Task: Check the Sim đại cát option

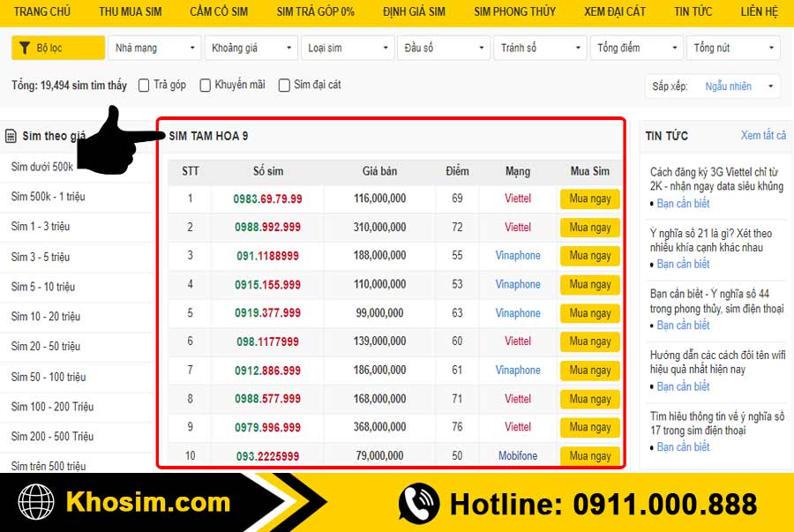Action: point(284,86)
